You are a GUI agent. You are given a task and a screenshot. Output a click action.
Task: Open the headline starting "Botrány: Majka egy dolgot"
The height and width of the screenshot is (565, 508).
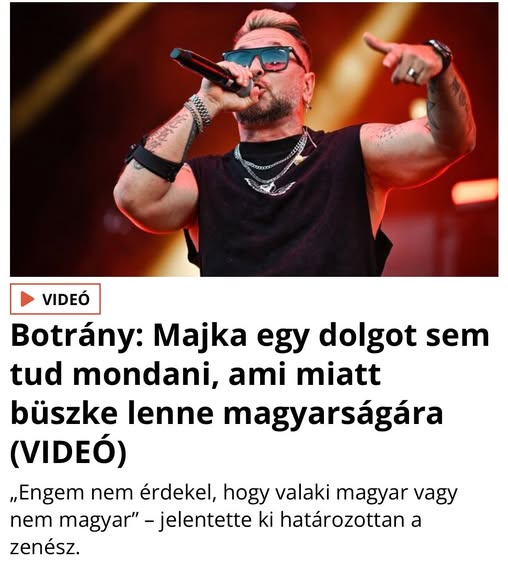(250, 393)
